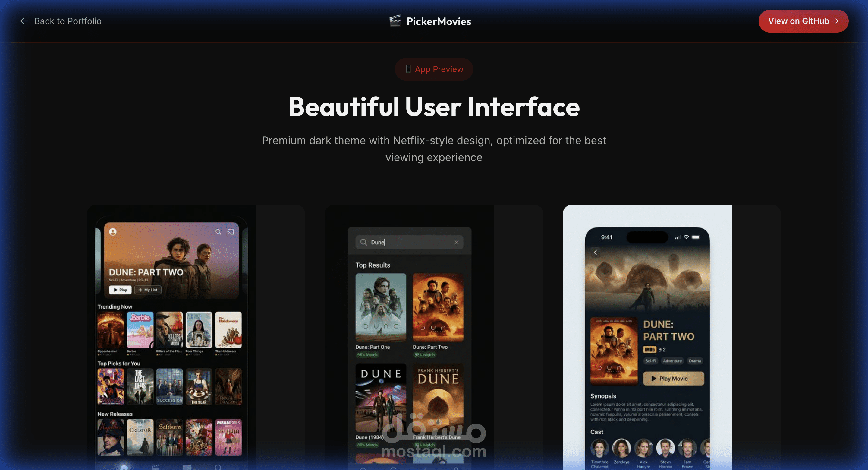Click the Back to Portfolio arrow icon
868x470 pixels.
point(24,21)
